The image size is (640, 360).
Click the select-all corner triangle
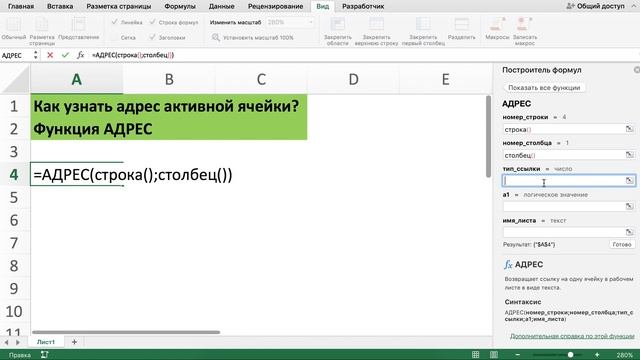coord(15,80)
